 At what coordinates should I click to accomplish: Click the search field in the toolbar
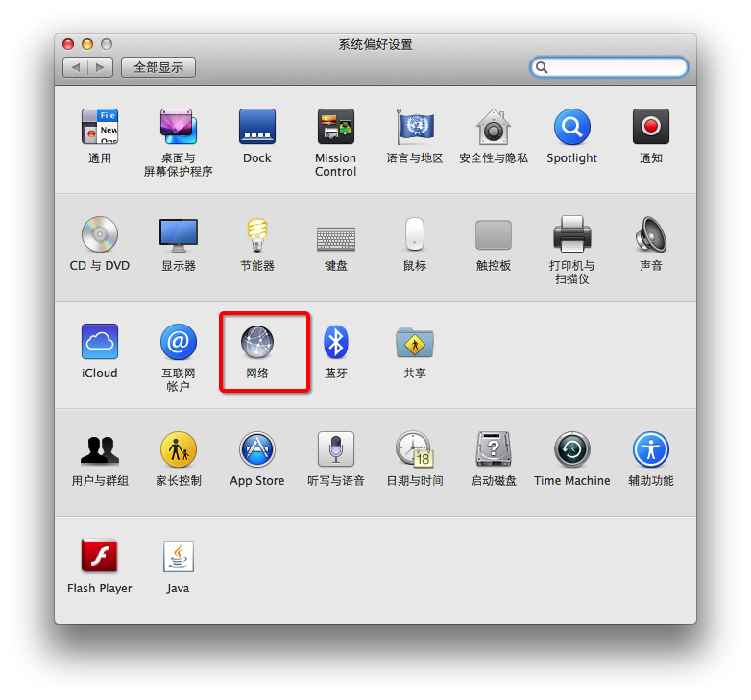[615, 67]
